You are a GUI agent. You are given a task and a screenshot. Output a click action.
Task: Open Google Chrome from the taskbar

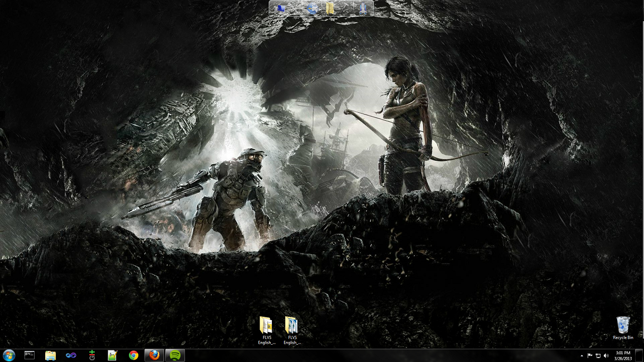[x=133, y=355]
